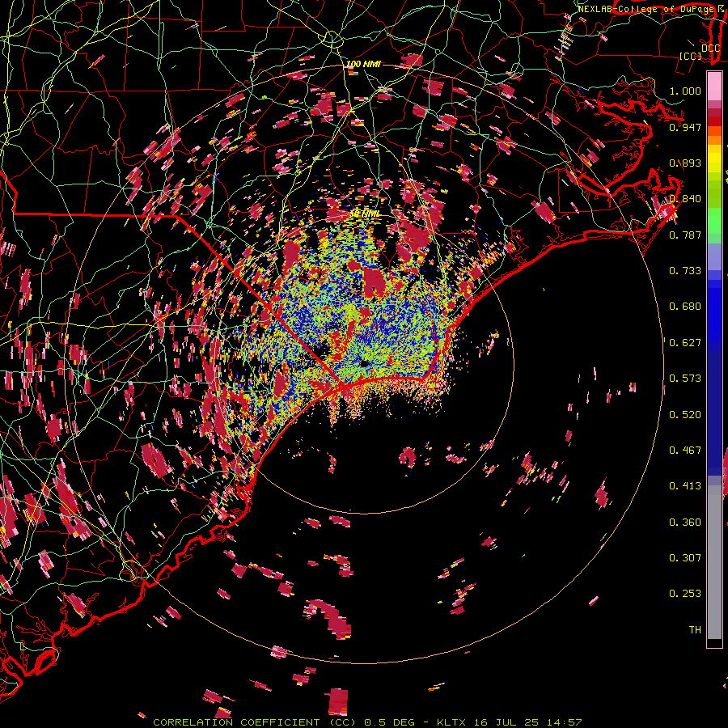Select the 0.840 legend value

coord(685,199)
